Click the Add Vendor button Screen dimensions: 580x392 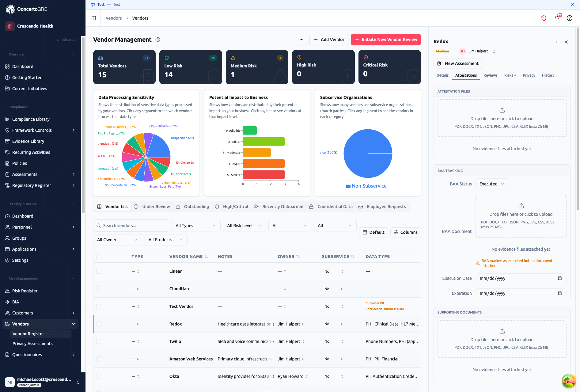click(329, 40)
